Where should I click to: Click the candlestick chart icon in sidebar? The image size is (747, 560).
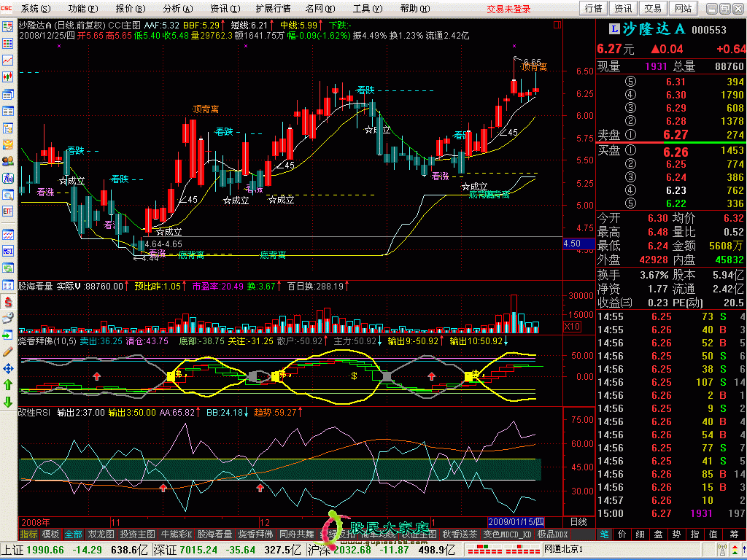pyautogui.click(x=8, y=76)
